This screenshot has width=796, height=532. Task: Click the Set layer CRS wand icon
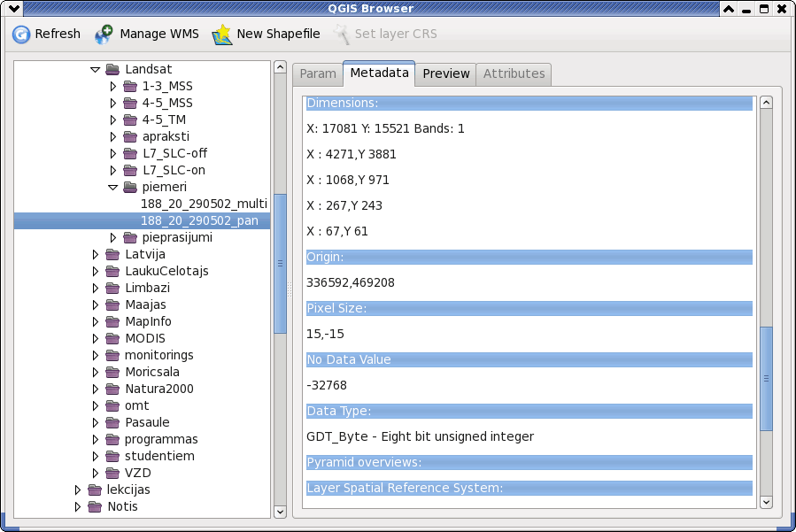point(341,34)
